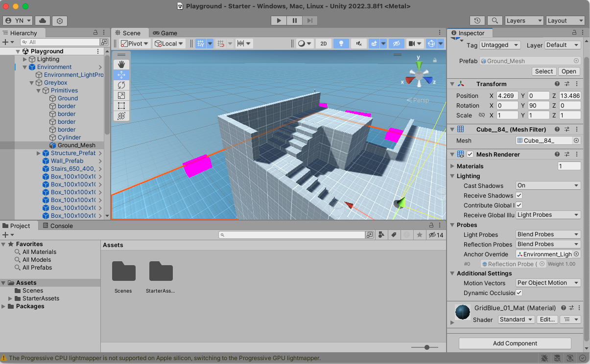Click the prefab Open button
Image resolution: width=590 pixels, height=364 pixels.
click(x=568, y=71)
